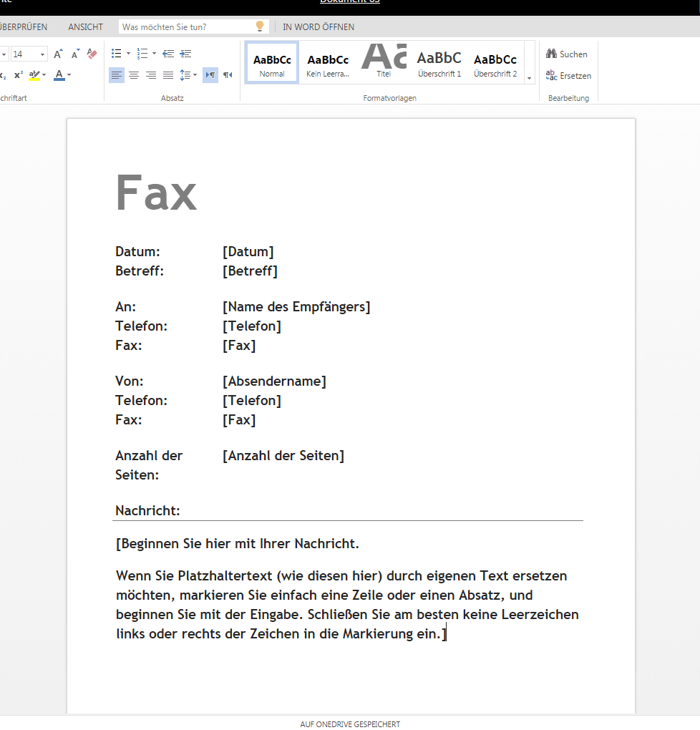Click the '[Beginnen Sie hier mit Ihrer Nachricht.' line
This screenshot has height=730, width=700.
(x=238, y=544)
